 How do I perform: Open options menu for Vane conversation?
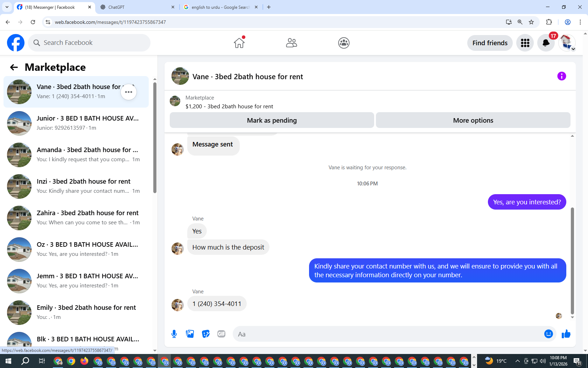129,92
